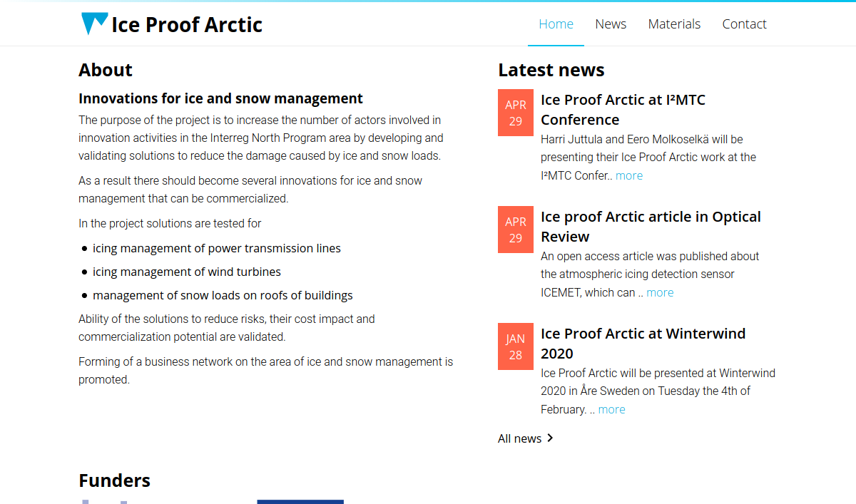The width and height of the screenshot is (856, 504).
Task: Click the JAN 28 badge for Winterwind 2020
Action: (x=515, y=346)
